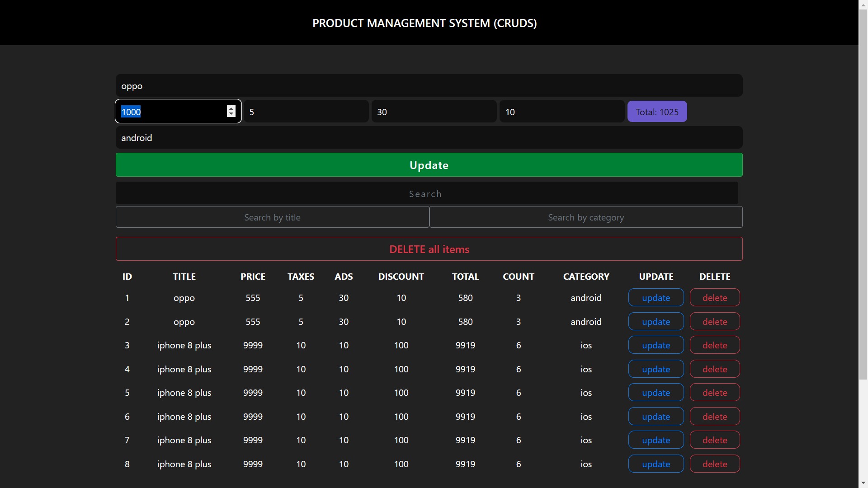868x488 pixels.
Task: Decrease price using the stepper down arrow
Action: click(x=231, y=114)
